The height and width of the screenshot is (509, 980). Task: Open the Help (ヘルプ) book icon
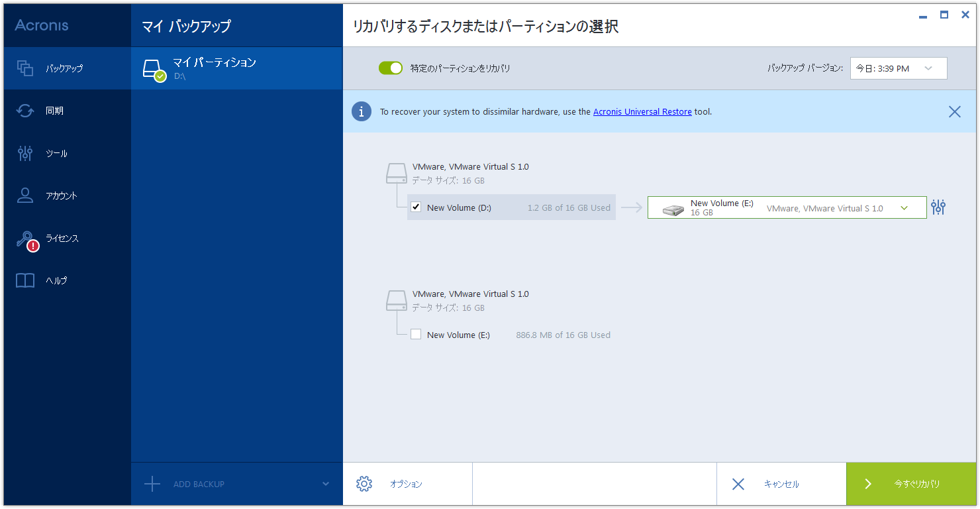[25, 280]
